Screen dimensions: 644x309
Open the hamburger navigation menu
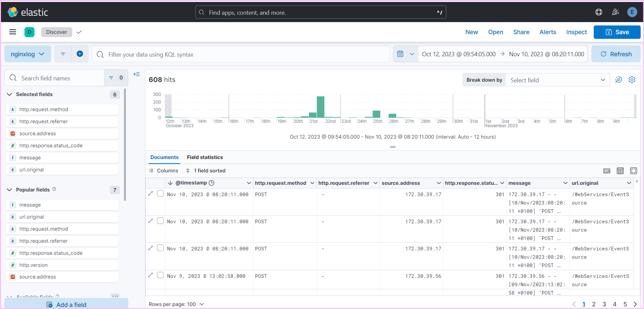13,32
